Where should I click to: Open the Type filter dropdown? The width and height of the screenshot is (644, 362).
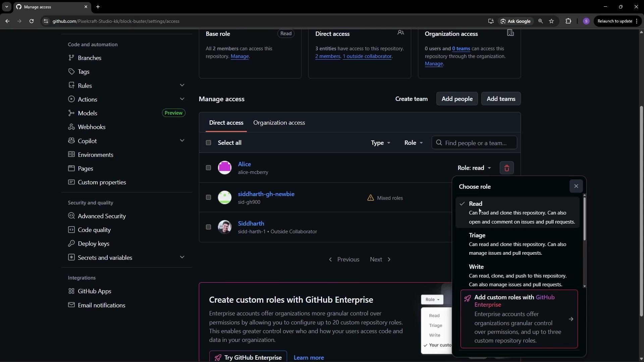[x=381, y=143]
